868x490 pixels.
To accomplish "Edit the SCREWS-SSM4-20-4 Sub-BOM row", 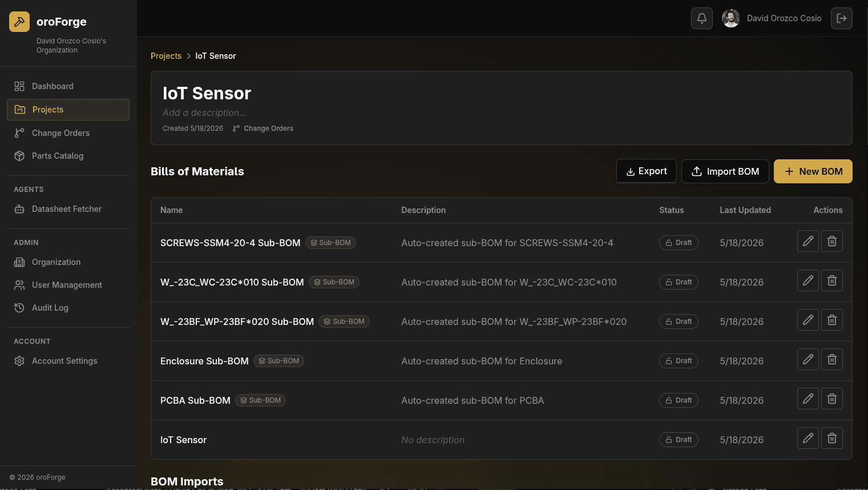I will pos(808,241).
